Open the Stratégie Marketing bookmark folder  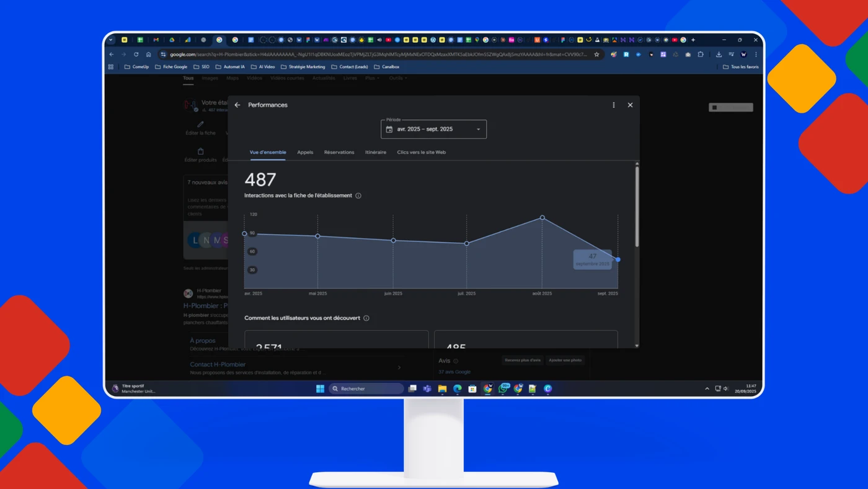tap(303, 67)
